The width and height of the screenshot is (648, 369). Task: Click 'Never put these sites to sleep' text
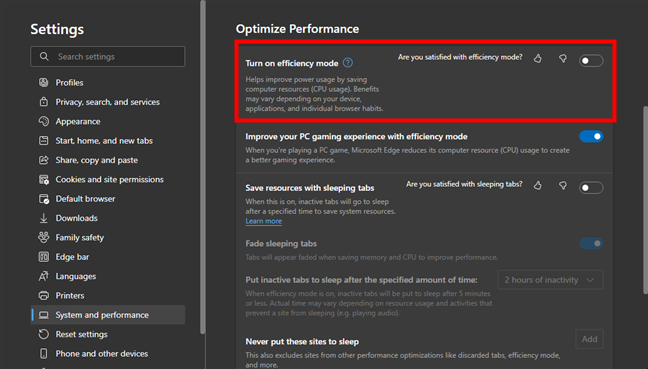(x=302, y=342)
